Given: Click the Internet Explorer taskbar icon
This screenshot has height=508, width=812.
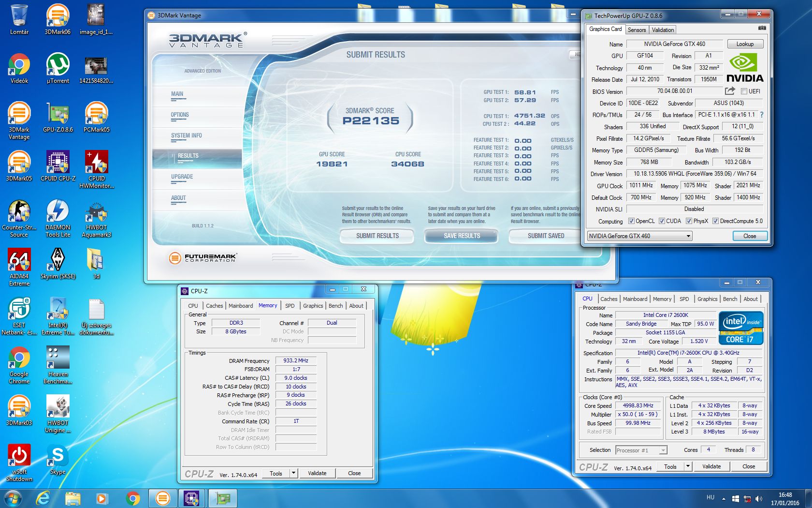Looking at the screenshot, I should tap(43, 498).
